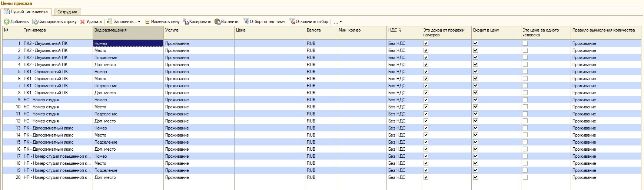Enable Это цена за одного человека in row 7

coord(525,86)
